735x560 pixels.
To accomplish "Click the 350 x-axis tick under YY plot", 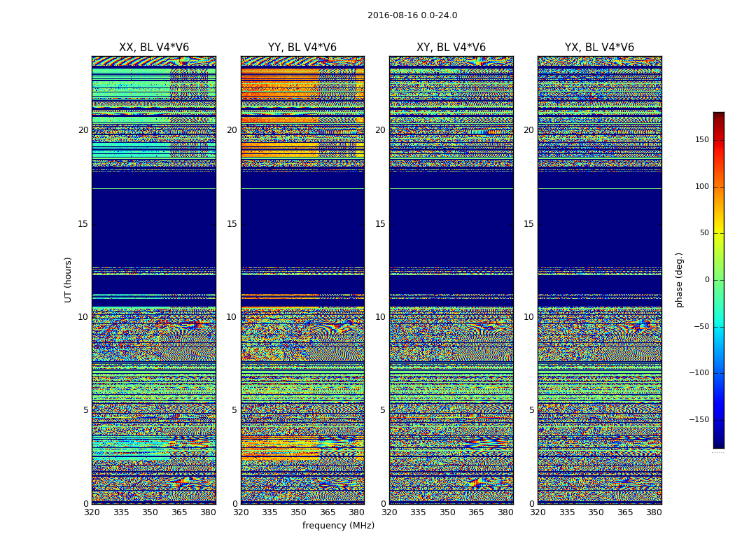I will (299, 512).
